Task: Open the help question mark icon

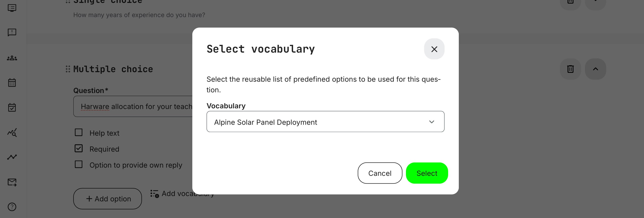Action: 12,207
